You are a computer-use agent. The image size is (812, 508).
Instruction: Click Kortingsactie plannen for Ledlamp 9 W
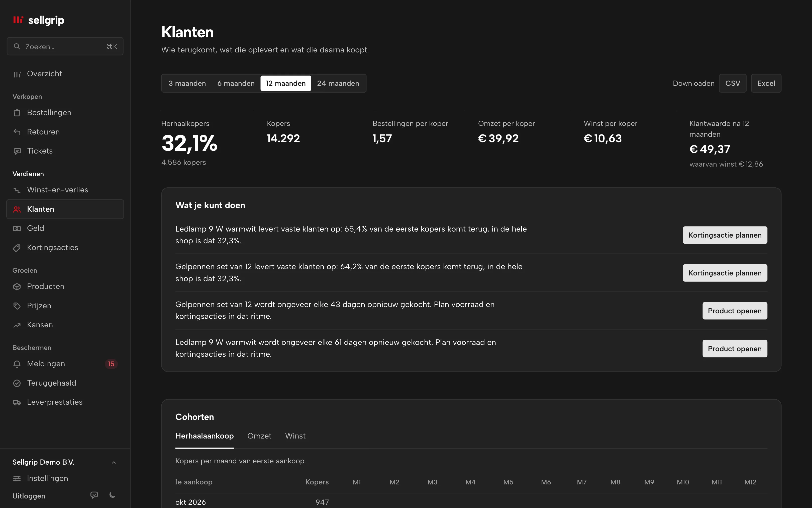(x=725, y=235)
